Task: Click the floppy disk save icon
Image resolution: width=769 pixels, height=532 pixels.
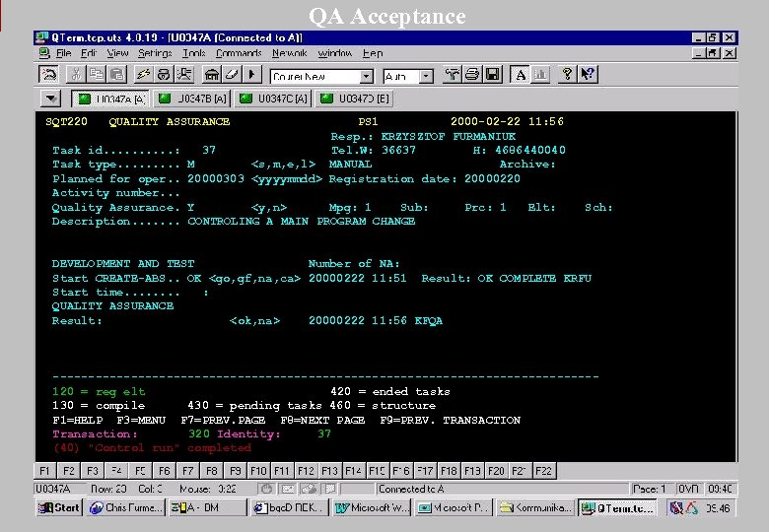Action: point(492,75)
